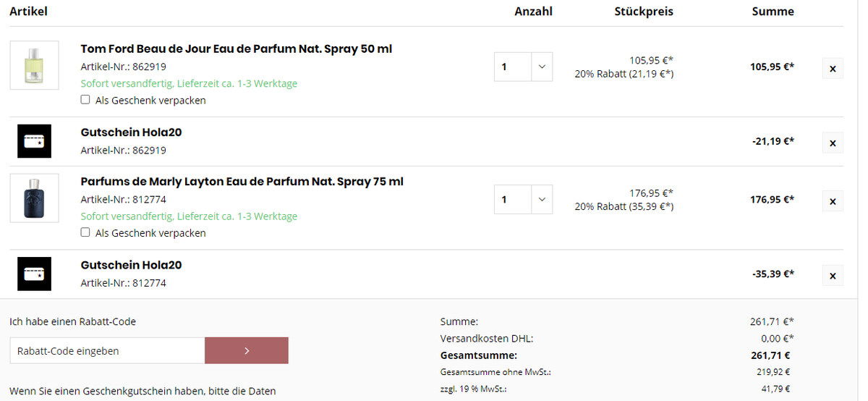Open quantity dropdown for Tom Ford item
868x401 pixels.
(523, 67)
